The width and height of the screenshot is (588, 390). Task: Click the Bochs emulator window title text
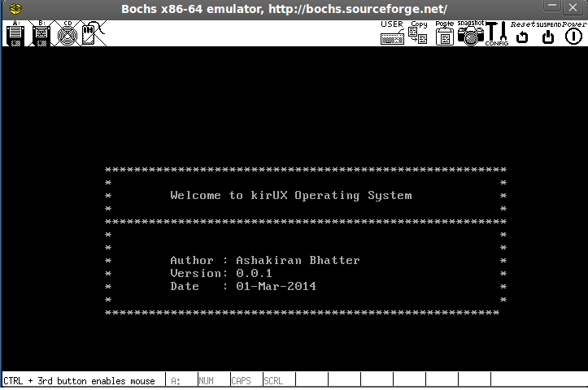tap(284, 9)
